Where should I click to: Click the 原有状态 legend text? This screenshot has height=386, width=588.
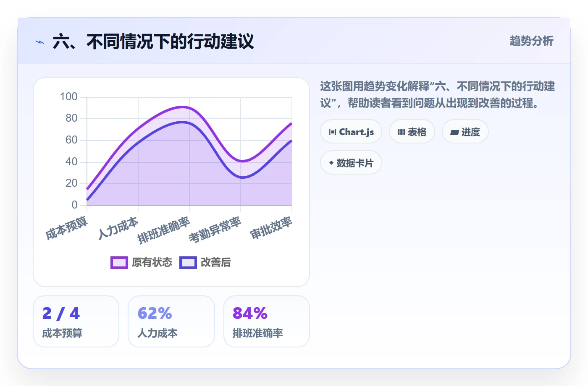pos(152,263)
